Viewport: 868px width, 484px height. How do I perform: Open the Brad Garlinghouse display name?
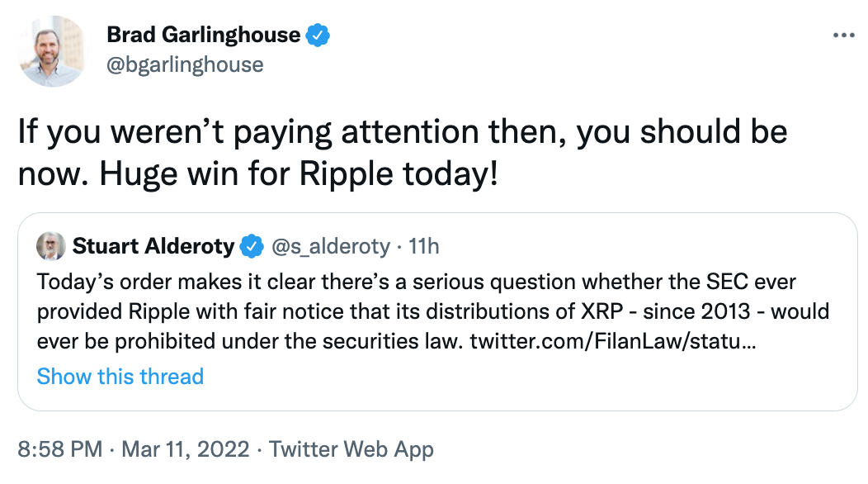204,35
